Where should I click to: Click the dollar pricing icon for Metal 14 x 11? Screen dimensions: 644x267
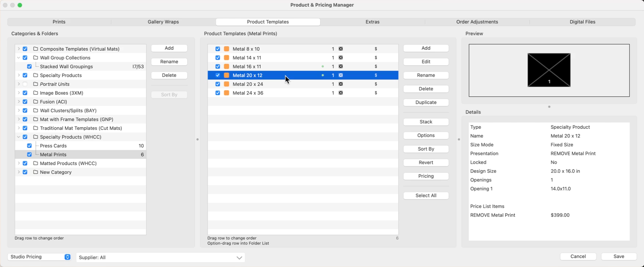tap(376, 58)
